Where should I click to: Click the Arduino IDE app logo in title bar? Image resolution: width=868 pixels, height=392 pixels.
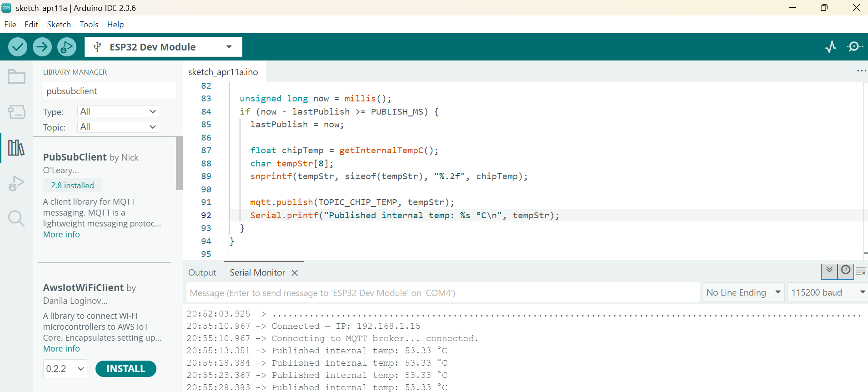click(6, 8)
